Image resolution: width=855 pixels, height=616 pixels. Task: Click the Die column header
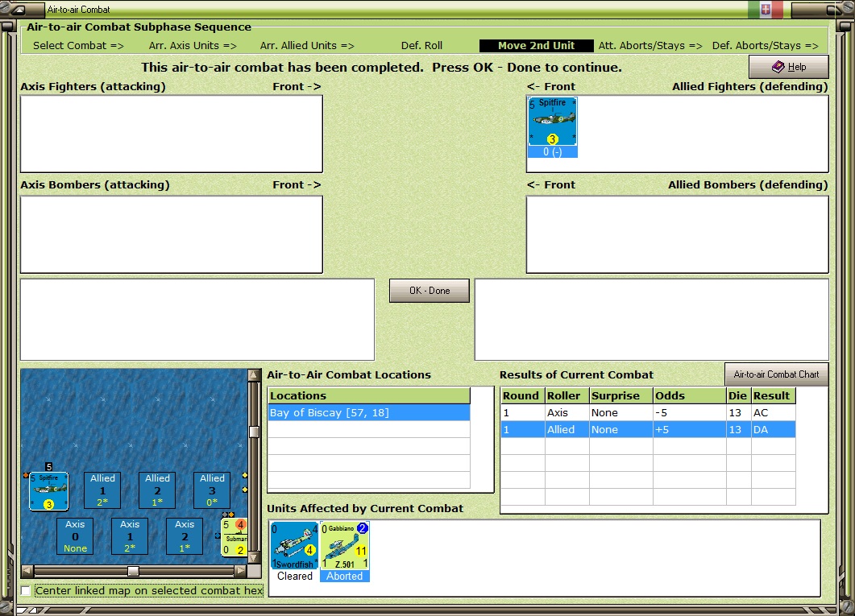point(739,395)
